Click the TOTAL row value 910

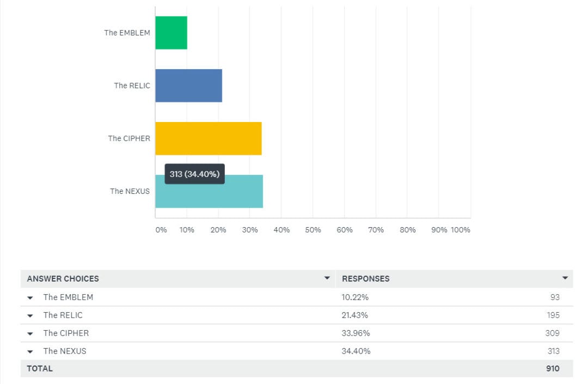pos(553,368)
